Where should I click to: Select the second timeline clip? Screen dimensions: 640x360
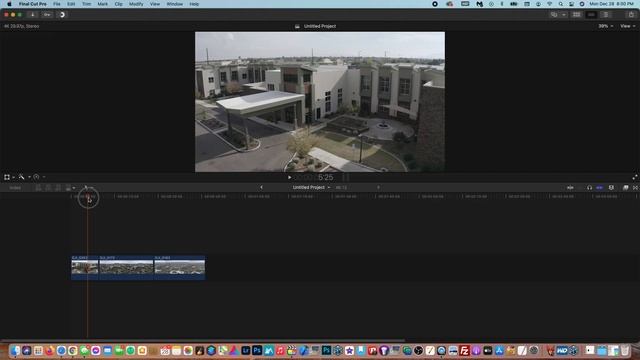click(x=126, y=267)
